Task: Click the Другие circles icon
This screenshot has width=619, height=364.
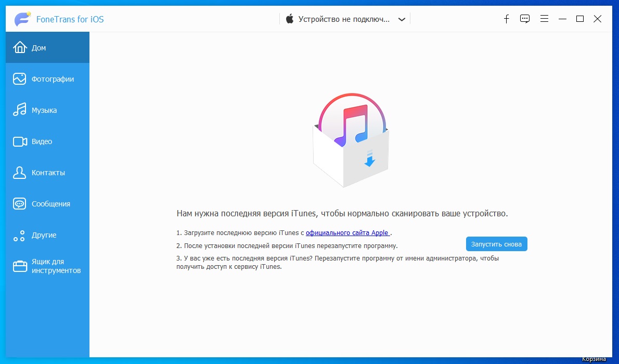Action: point(19,235)
